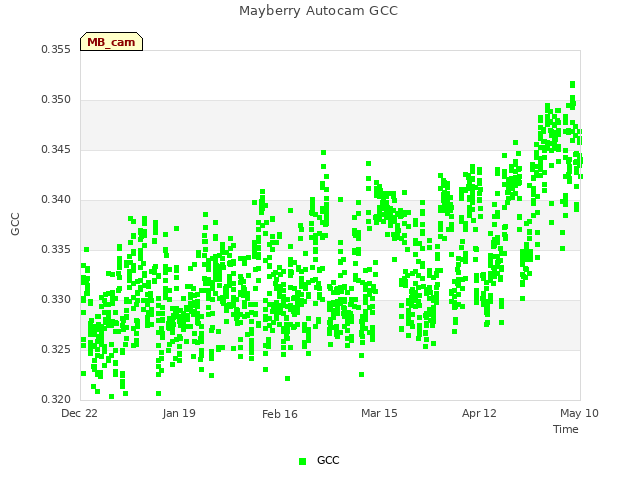Screen dimensions: 640x480
Task: Click the MB_cam label tag
Action: click(x=111, y=42)
